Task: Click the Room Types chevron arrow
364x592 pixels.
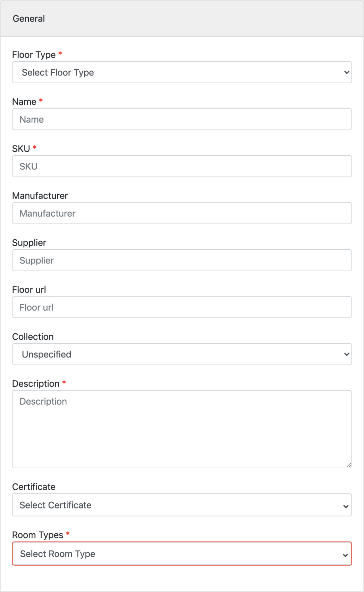Action: click(345, 555)
